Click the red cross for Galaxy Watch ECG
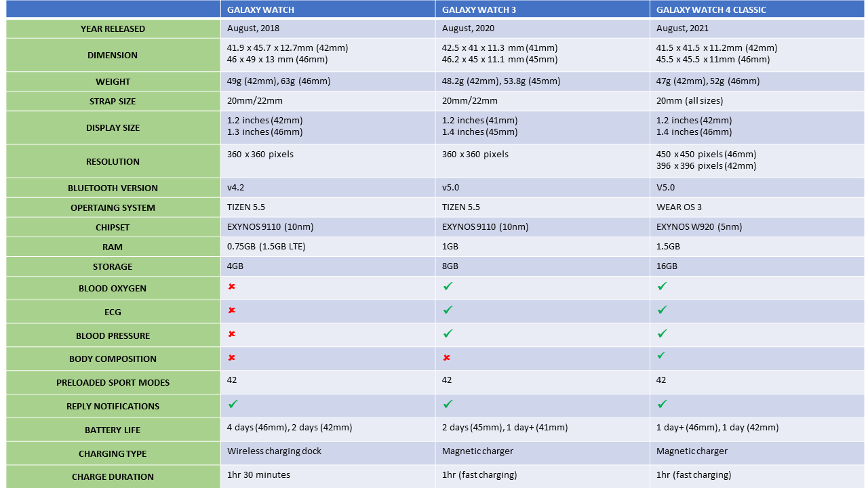 tap(231, 310)
